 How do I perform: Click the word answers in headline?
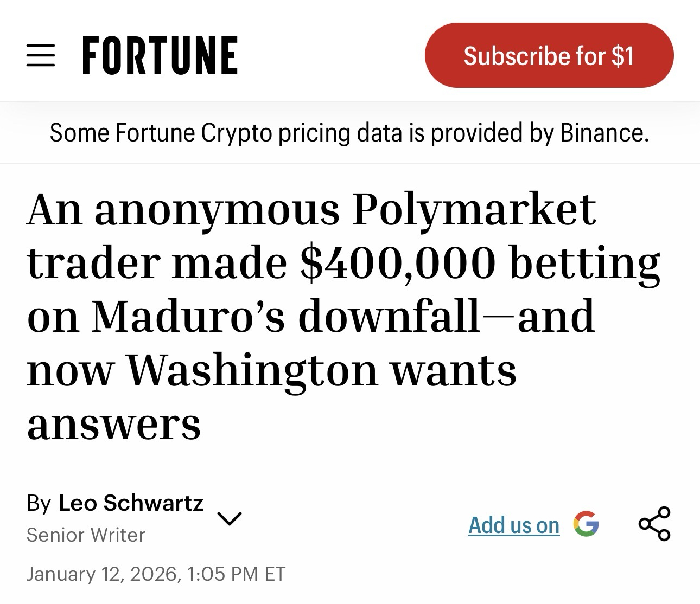[x=114, y=424]
